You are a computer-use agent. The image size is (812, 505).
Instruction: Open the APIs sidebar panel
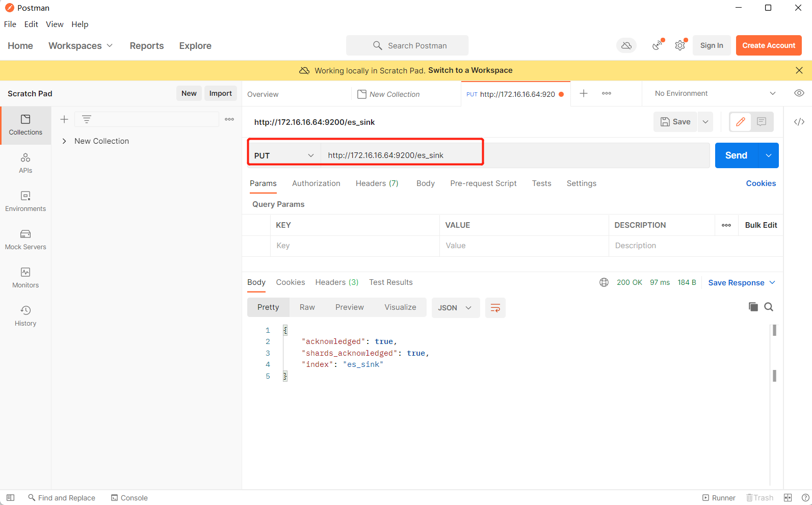click(x=25, y=164)
